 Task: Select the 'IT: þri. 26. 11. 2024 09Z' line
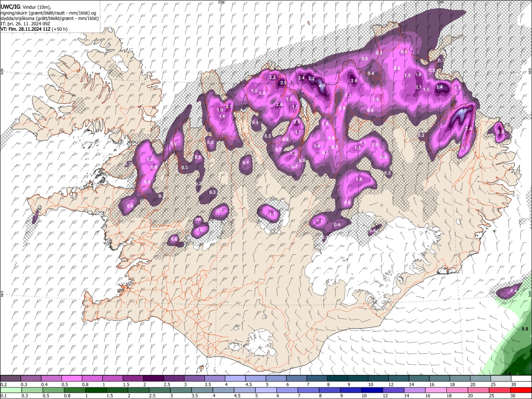pyautogui.click(x=25, y=24)
